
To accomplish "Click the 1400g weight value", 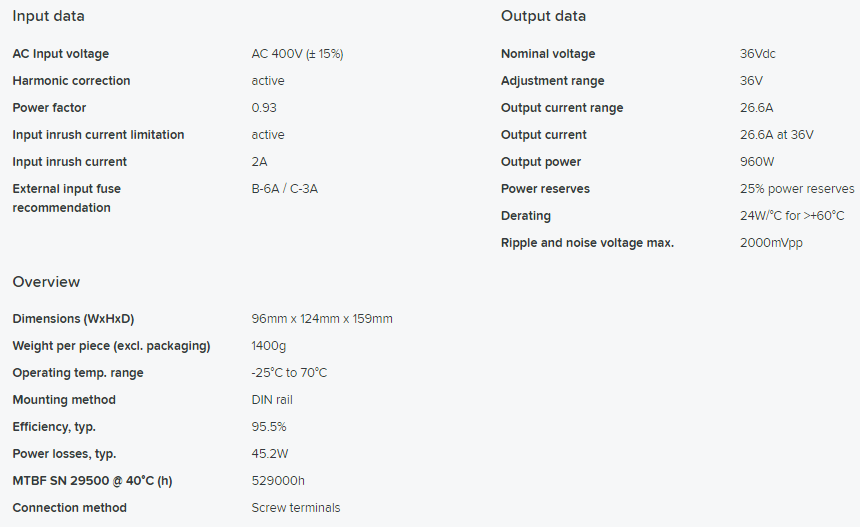I will 269,346.
